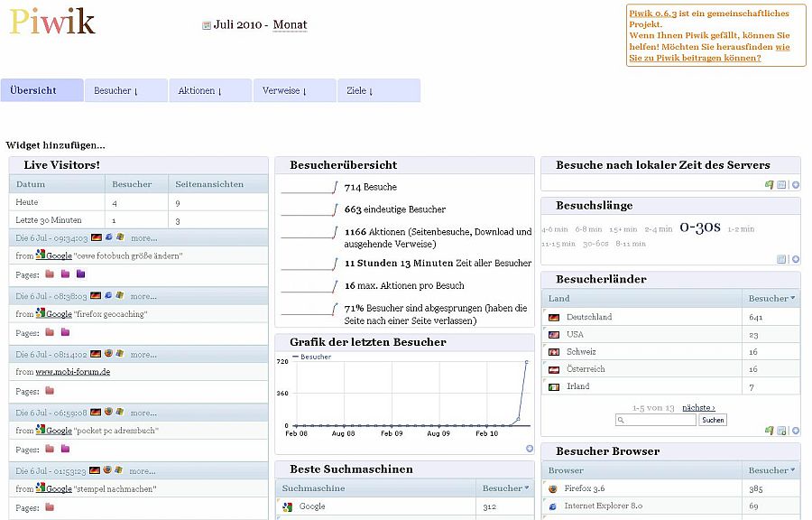Click the Firefox 3.6 browser icon
Screen dimensions: 812x520
coord(555,487)
